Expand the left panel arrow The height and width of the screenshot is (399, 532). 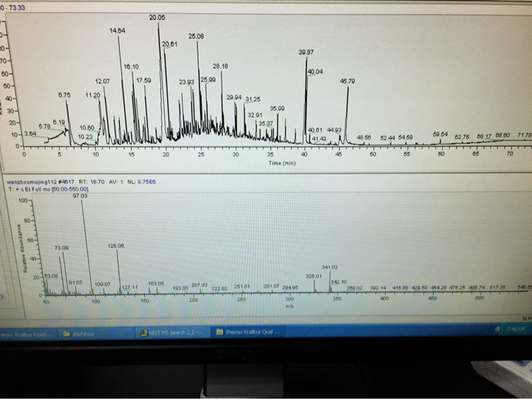coord(2,297)
